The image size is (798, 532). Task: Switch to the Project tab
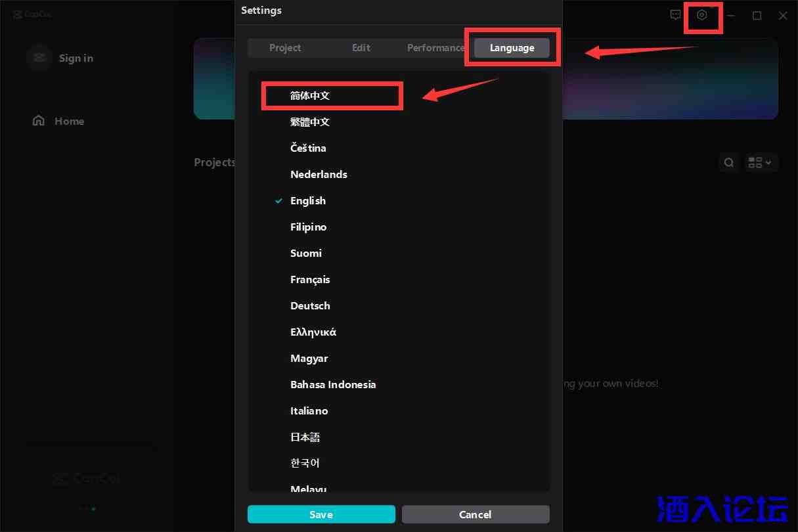tap(285, 48)
